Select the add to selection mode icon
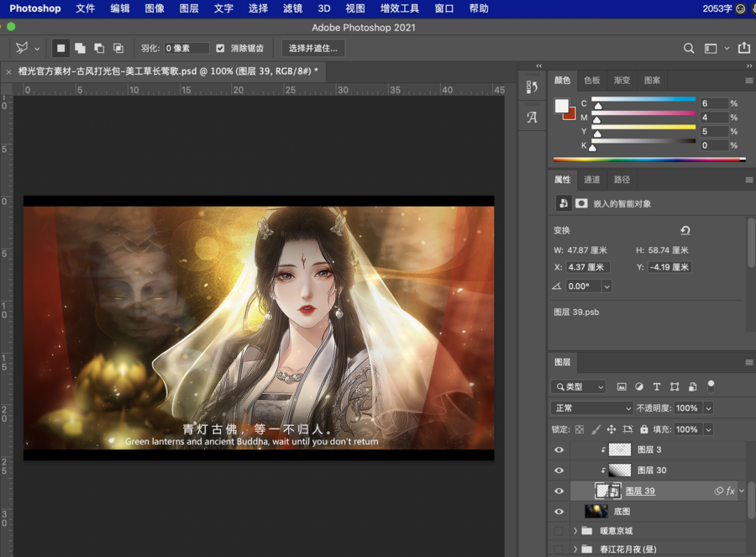756x557 pixels. click(x=80, y=49)
